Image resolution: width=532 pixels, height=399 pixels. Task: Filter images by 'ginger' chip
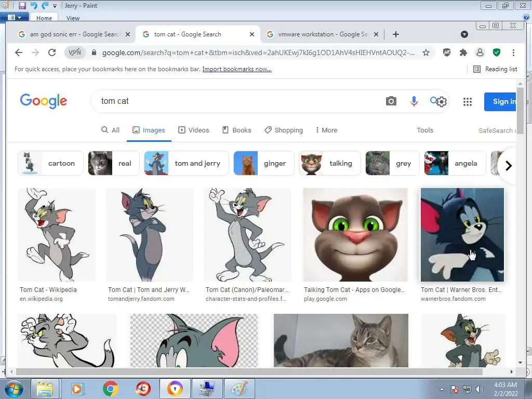pos(264,163)
